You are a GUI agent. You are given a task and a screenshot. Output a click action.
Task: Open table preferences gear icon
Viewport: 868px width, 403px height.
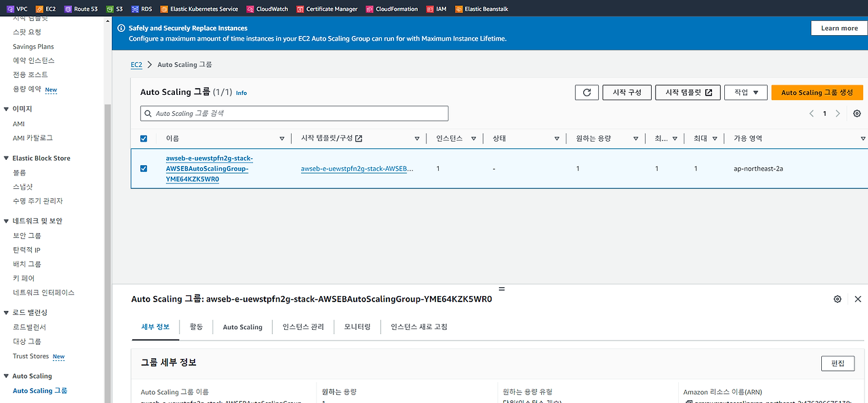[x=857, y=114]
